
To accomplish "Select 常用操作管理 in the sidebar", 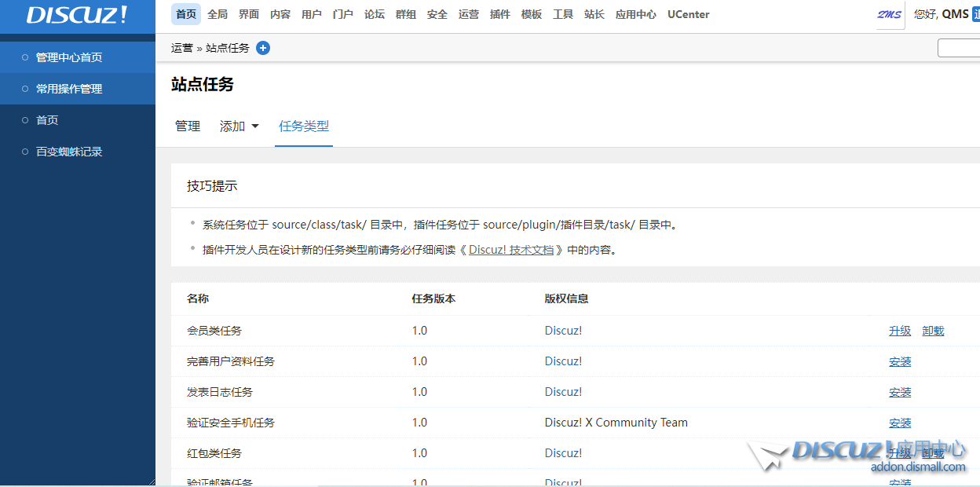I will point(69,89).
